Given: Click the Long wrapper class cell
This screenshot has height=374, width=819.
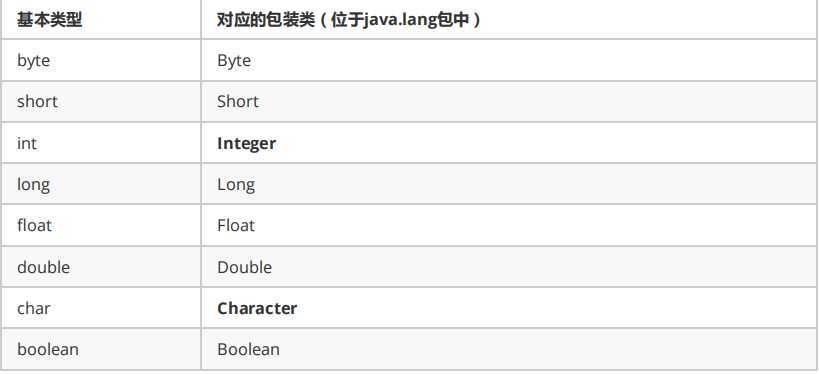Looking at the screenshot, I should tap(509, 184).
